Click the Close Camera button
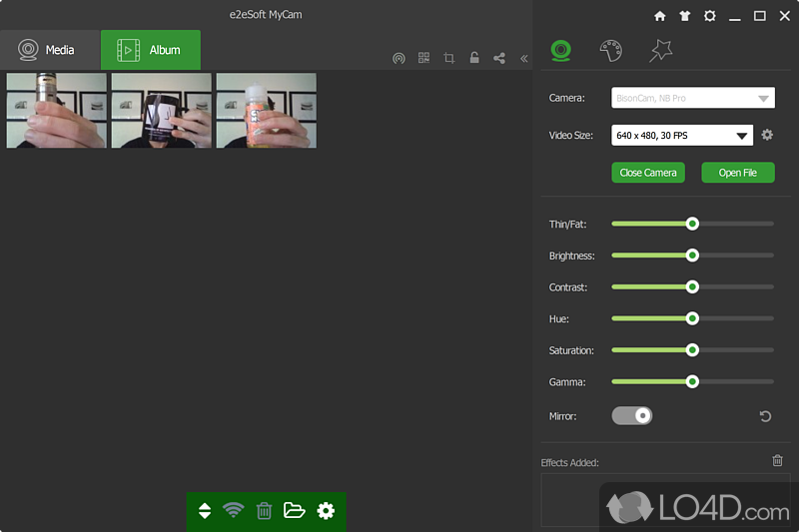 tap(648, 173)
